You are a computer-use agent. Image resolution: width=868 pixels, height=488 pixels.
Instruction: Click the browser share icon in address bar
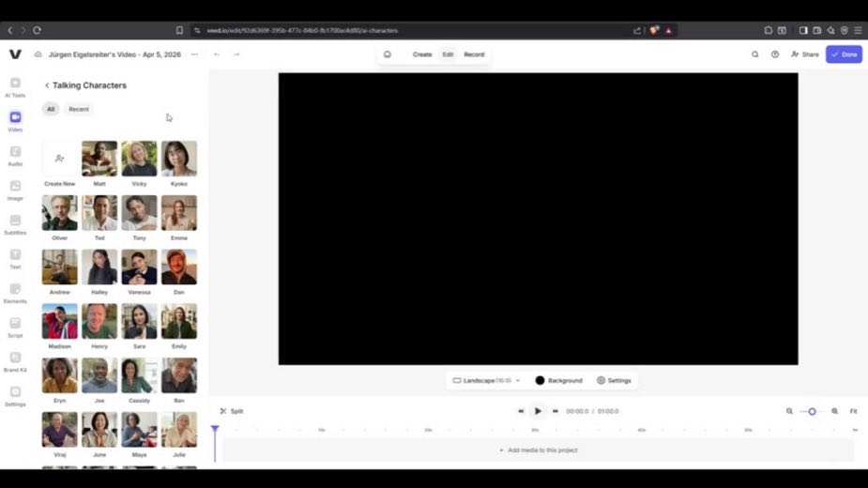click(637, 30)
